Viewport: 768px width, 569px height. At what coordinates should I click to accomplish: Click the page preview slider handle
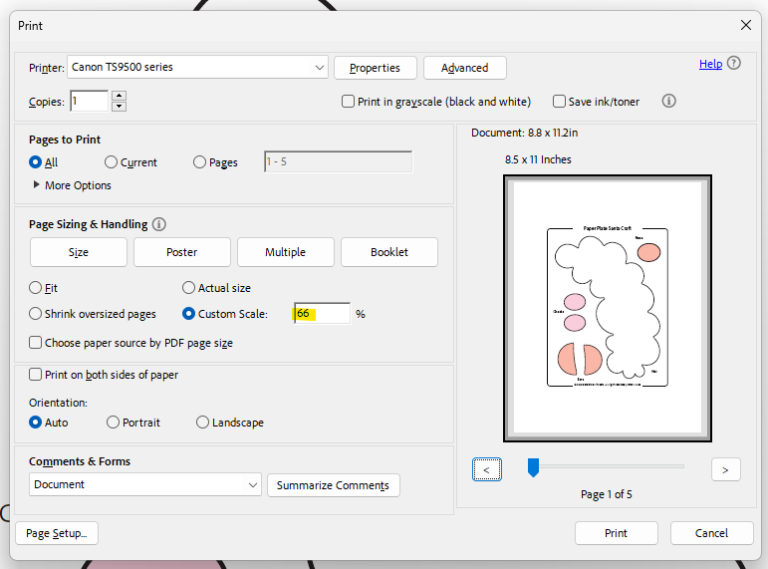click(x=533, y=467)
